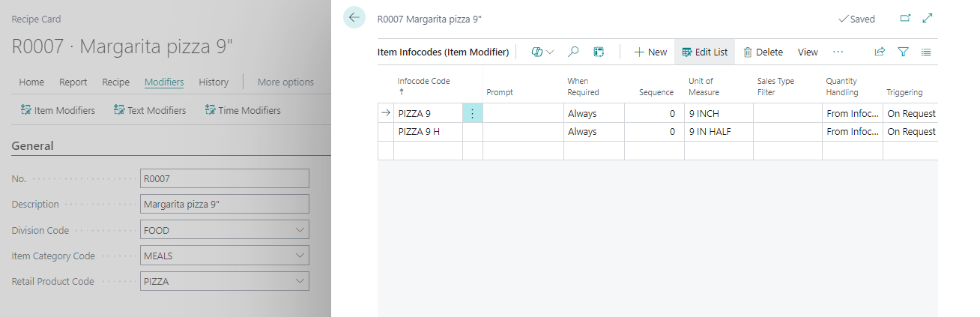Image resolution: width=980 pixels, height=317 pixels.
Task: Click the back arrow button
Action: tap(354, 18)
